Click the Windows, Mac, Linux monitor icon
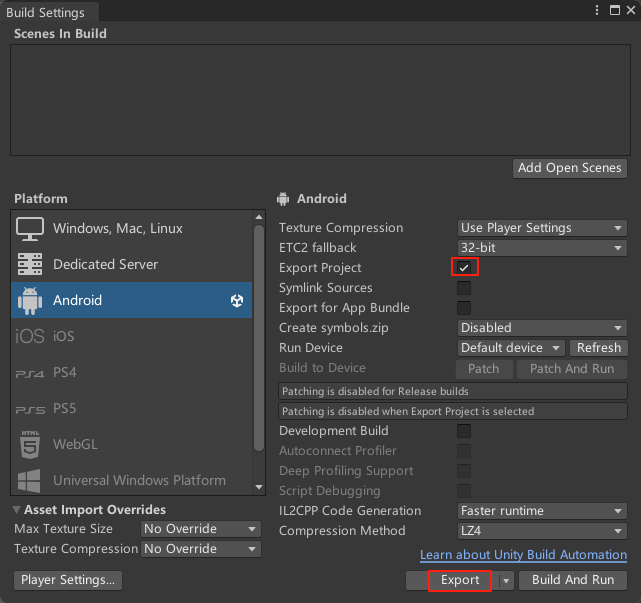641x603 pixels. [x=29, y=229]
